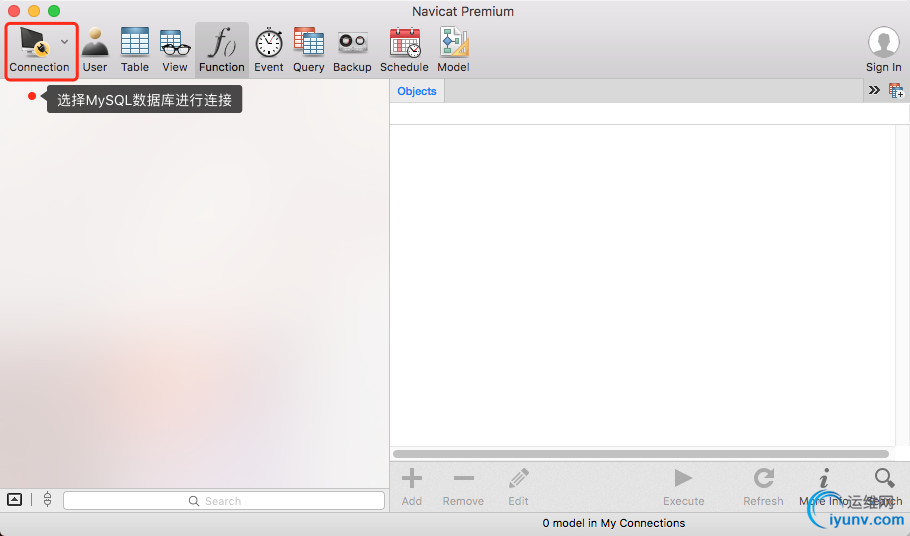Image resolution: width=910 pixels, height=536 pixels.
Task: Click the Refresh button
Action: (763, 487)
